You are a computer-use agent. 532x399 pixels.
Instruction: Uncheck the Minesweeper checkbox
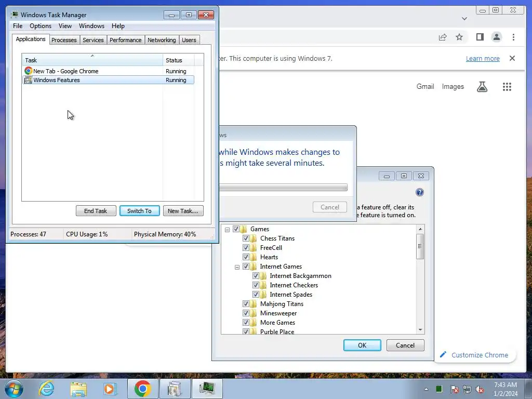coord(246,313)
